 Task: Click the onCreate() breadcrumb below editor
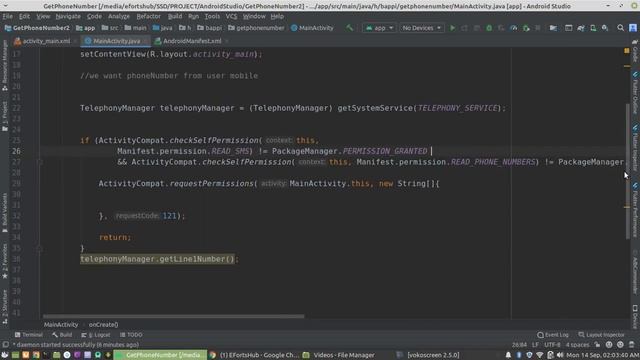[x=103, y=324]
